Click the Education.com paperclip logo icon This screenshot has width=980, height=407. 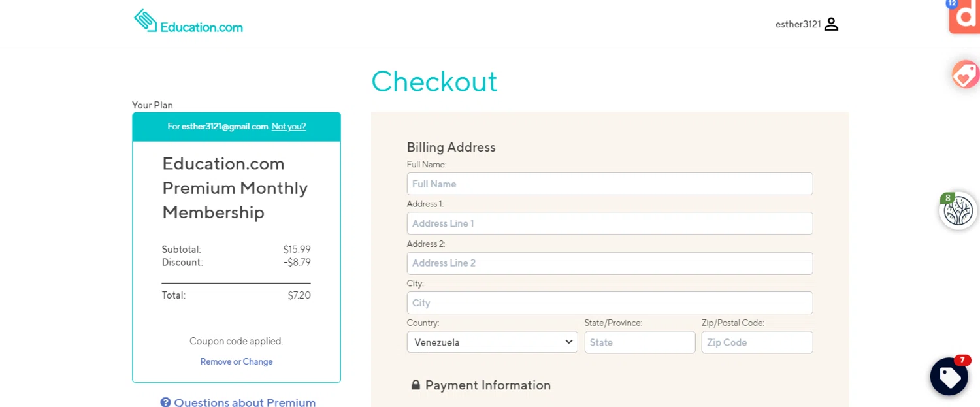[x=146, y=20]
